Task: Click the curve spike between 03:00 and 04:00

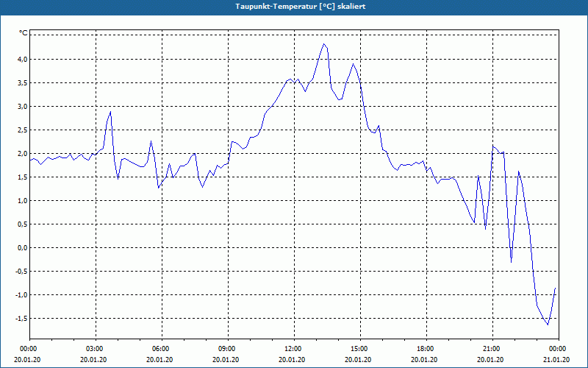Action: (110, 112)
